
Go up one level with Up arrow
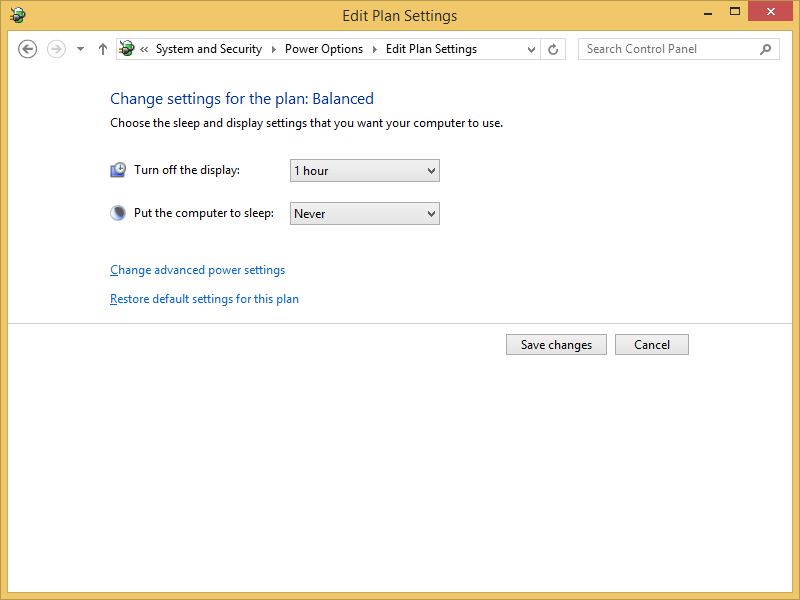tap(103, 49)
